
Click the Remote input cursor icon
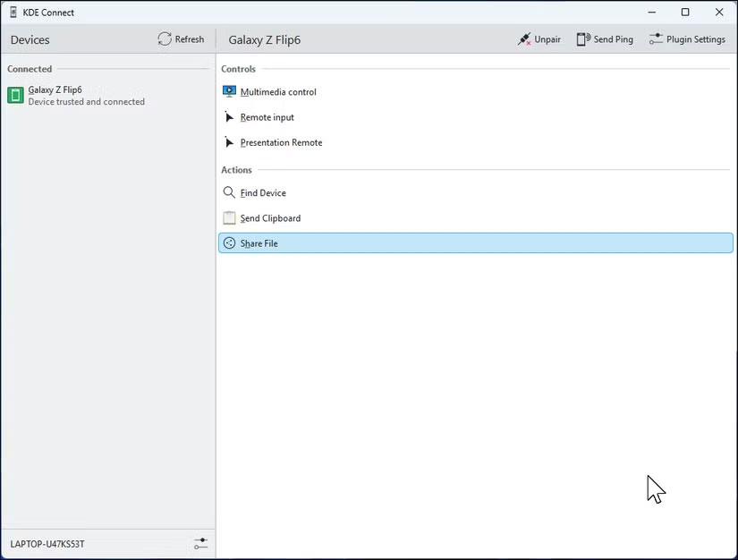click(x=229, y=117)
